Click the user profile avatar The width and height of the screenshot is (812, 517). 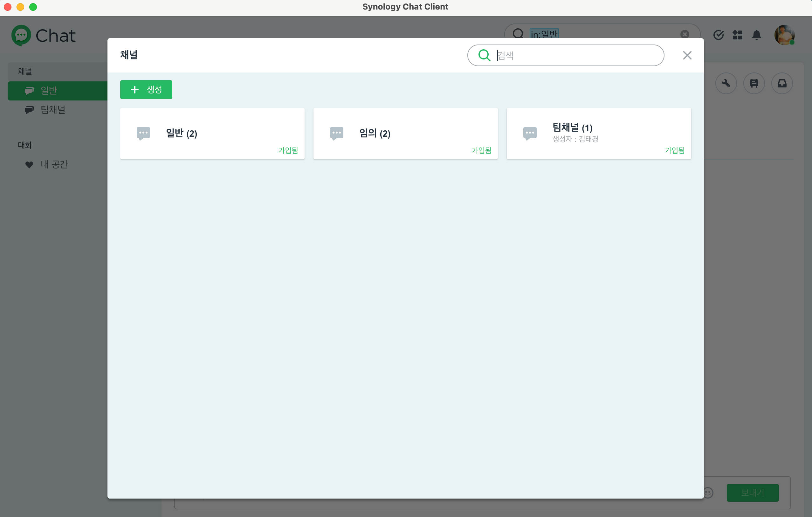tap(784, 35)
